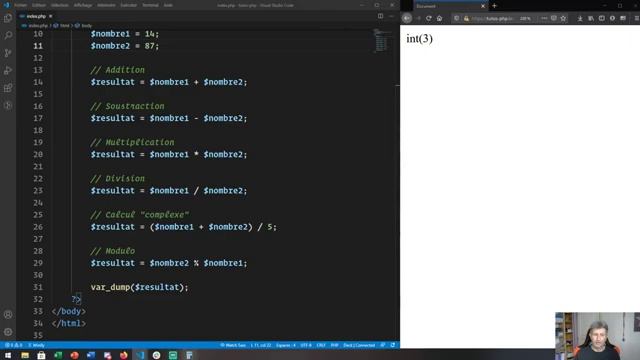This screenshot has height=360, width=640.
Task: Click the Firefox address bar URL
Action: [492, 18]
